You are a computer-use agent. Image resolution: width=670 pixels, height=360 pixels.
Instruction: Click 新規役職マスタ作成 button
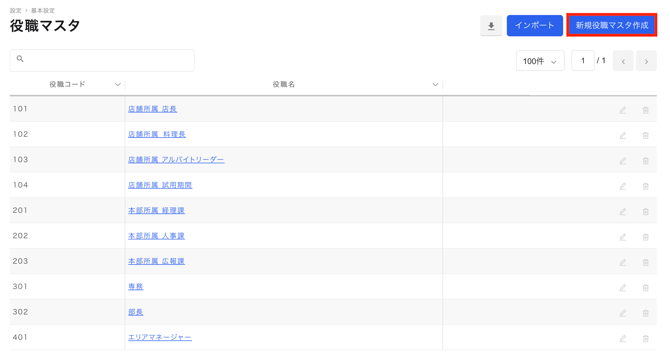click(611, 25)
